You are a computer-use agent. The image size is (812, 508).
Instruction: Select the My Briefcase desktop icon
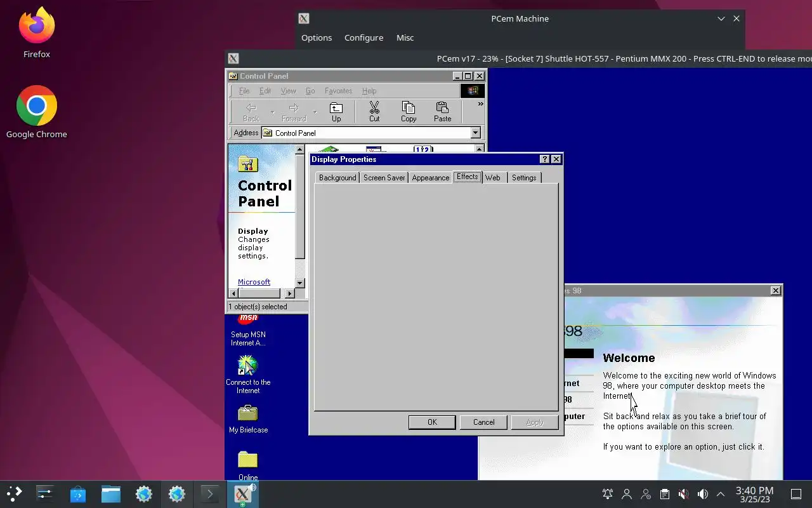click(x=248, y=419)
